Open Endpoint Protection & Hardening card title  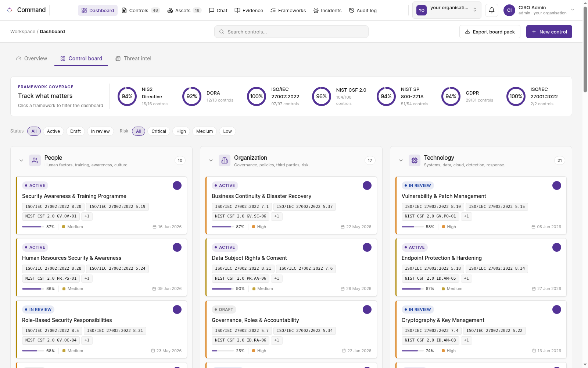coord(441,258)
